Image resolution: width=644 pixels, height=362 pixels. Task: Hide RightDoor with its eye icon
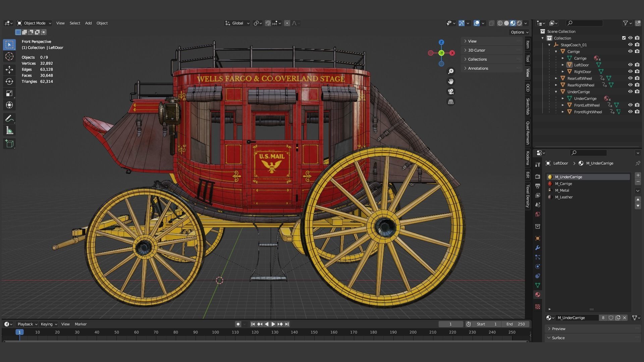click(630, 71)
